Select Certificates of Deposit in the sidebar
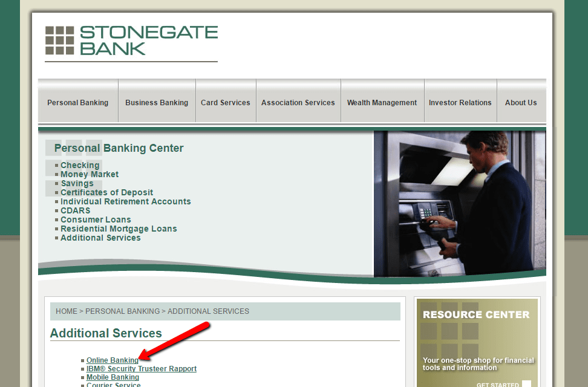 point(107,192)
